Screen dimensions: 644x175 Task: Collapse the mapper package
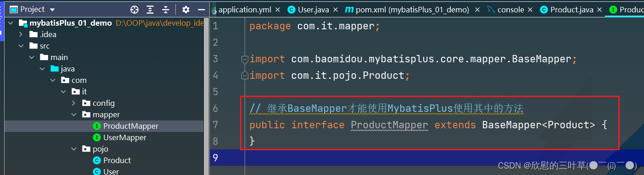[x=73, y=115]
